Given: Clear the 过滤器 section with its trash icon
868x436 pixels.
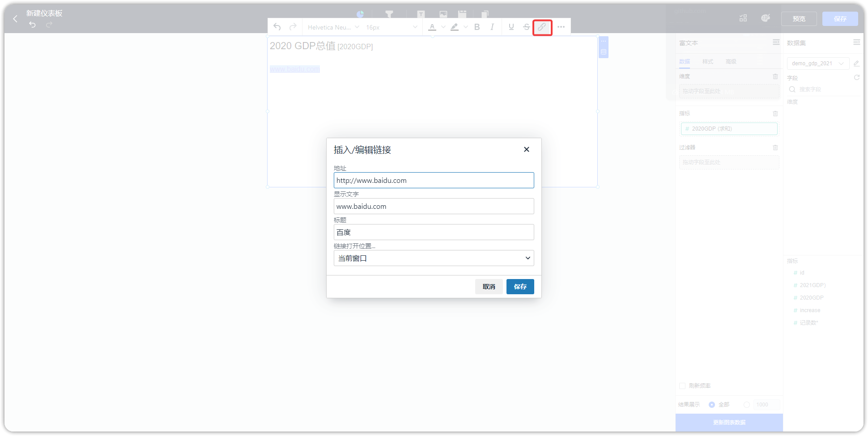Looking at the screenshot, I should 775,148.
